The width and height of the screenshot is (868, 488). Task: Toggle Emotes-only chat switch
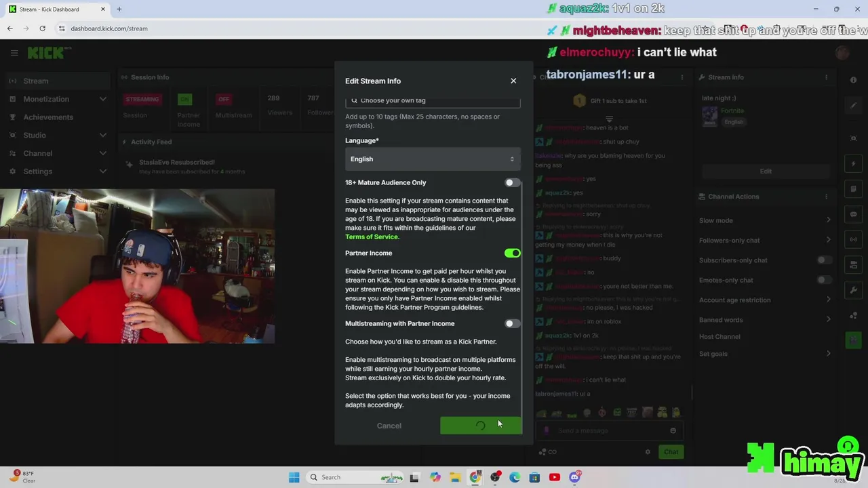[824, 280]
